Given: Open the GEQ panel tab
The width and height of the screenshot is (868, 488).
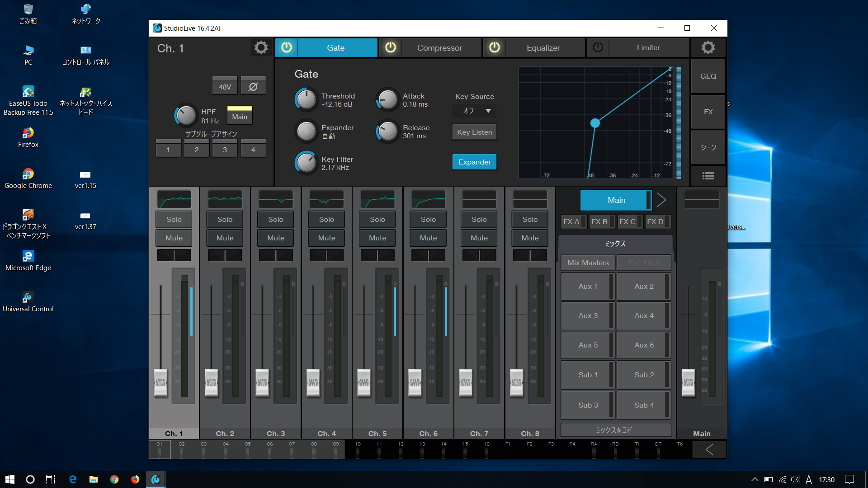Looking at the screenshot, I should point(708,76).
